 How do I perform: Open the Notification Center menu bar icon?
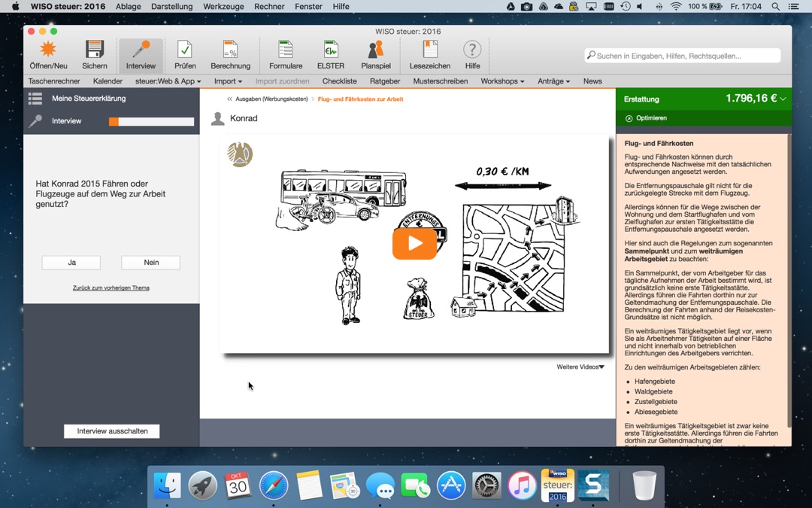(x=793, y=6)
